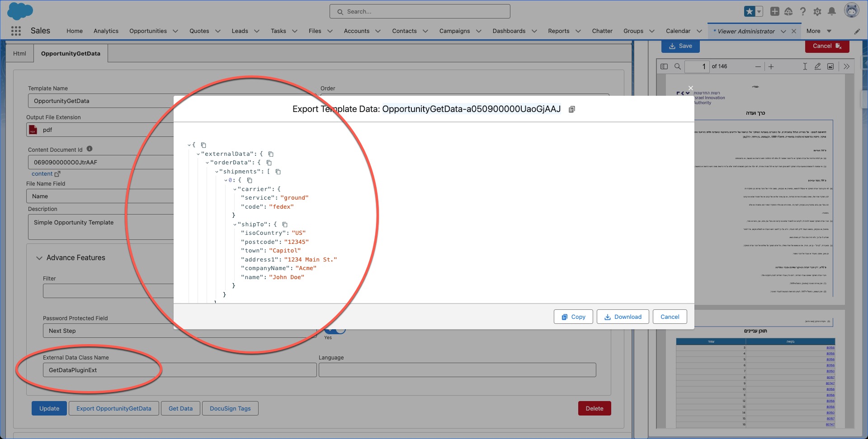Download the exported template data

click(x=623, y=317)
